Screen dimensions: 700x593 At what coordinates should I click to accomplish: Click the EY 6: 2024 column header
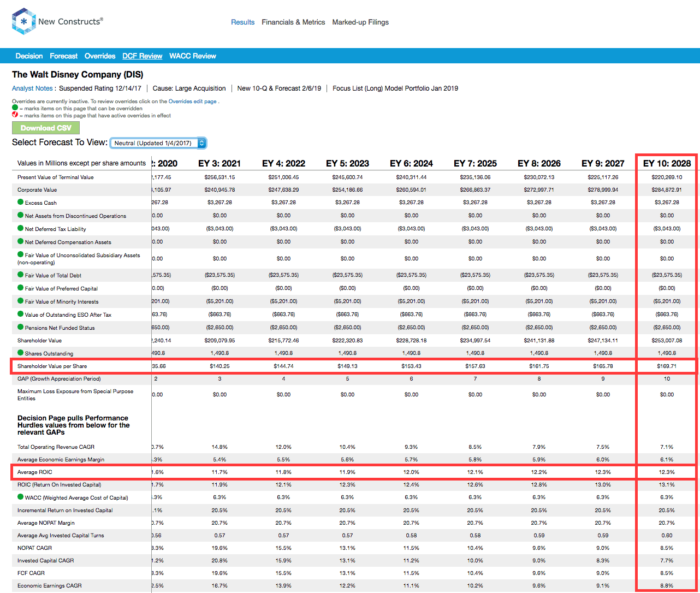point(411,163)
